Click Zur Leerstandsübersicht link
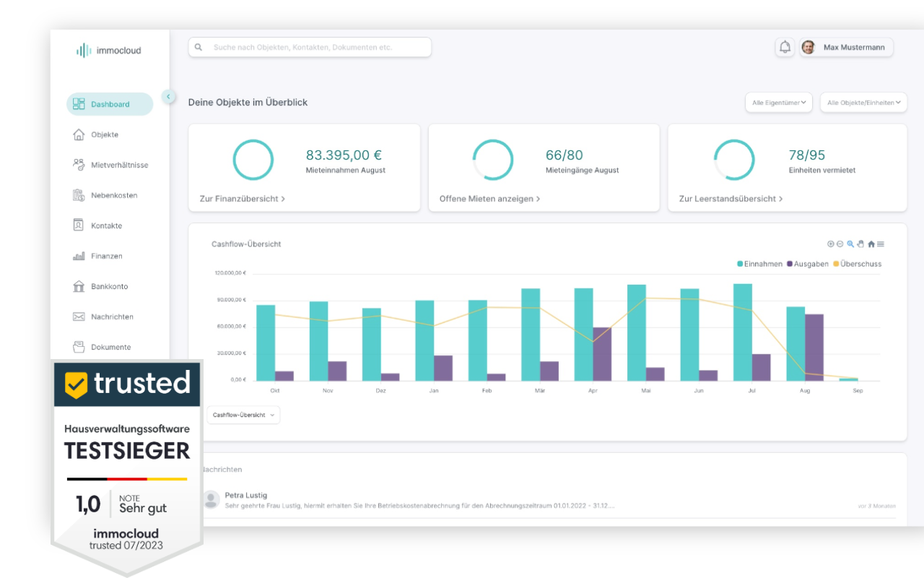924x578 pixels. coord(731,198)
